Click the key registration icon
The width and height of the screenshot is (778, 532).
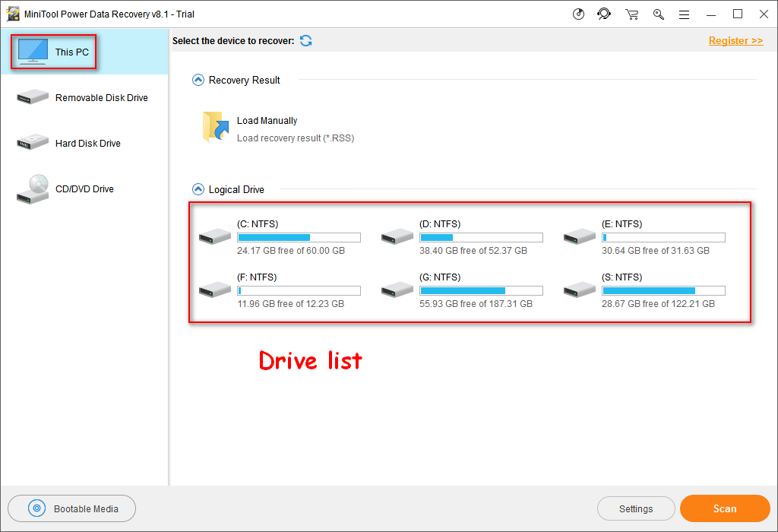[x=659, y=14]
